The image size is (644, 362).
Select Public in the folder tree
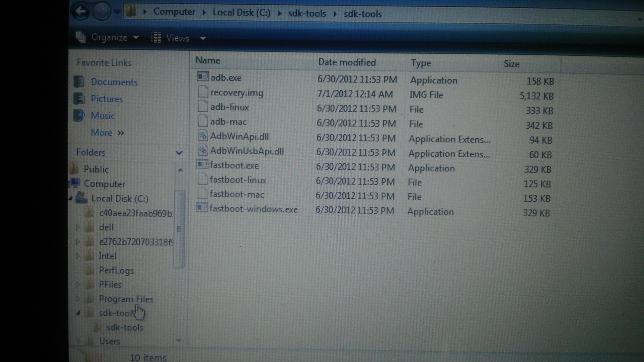(x=96, y=169)
